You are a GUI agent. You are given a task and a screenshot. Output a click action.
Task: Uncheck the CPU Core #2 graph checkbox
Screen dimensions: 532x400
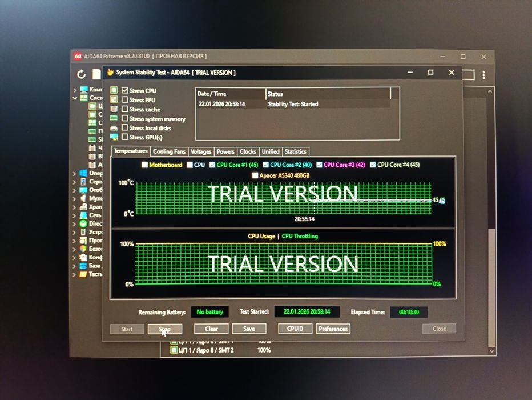[x=265, y=165]
